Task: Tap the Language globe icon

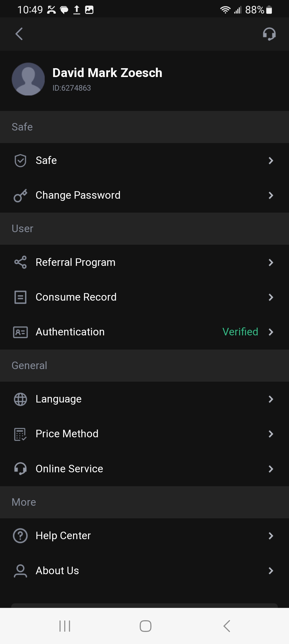Action: pyautogui.click(x=20, y=399)
